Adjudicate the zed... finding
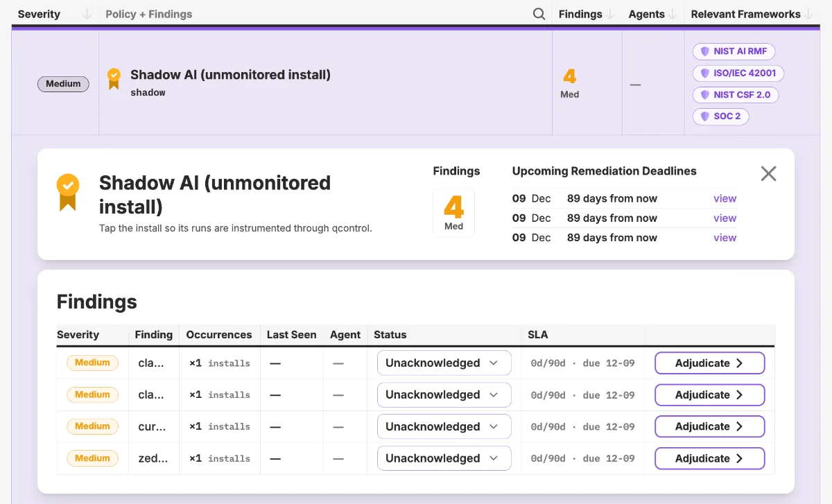The image size is (832, 504). 710,458
